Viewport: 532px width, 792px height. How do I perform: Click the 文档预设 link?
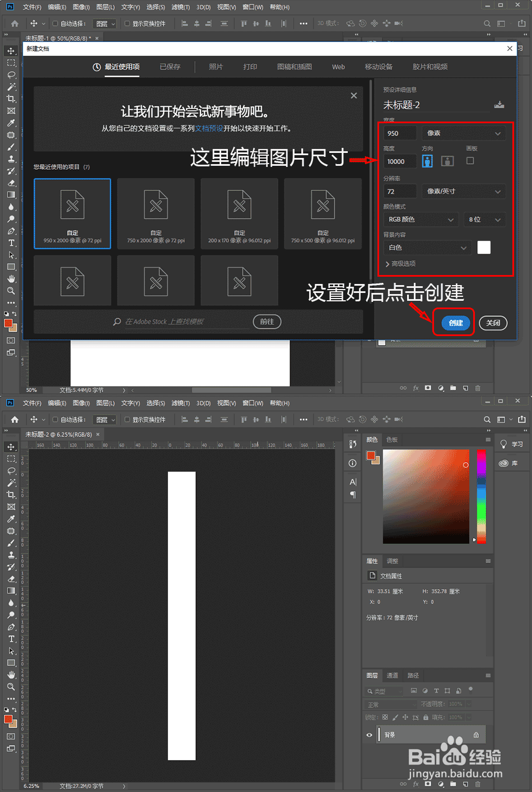[209, 128]
